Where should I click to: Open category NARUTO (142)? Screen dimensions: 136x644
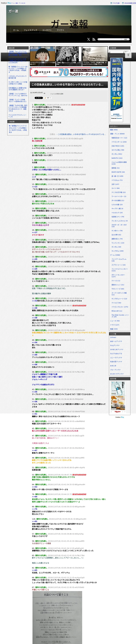[x=117, y=158]
